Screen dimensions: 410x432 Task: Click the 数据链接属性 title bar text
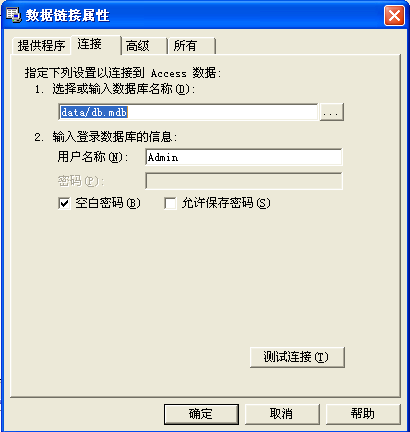click(68, 16)
